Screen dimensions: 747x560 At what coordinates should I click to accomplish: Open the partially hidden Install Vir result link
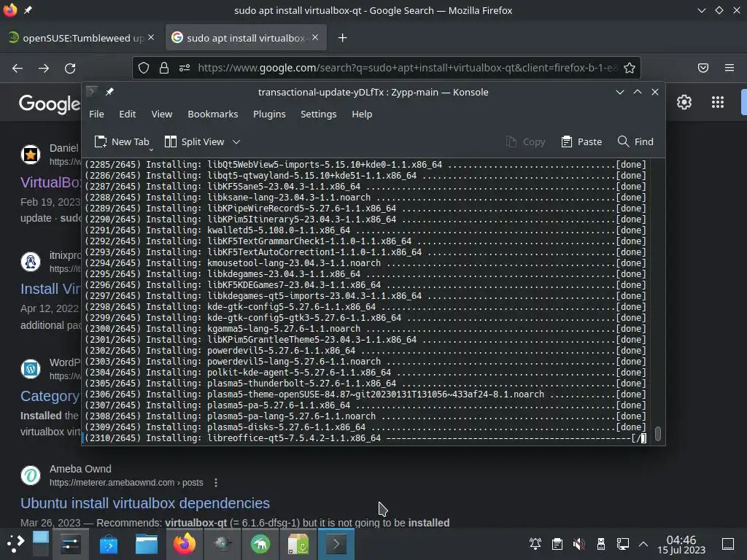(50, 289)
